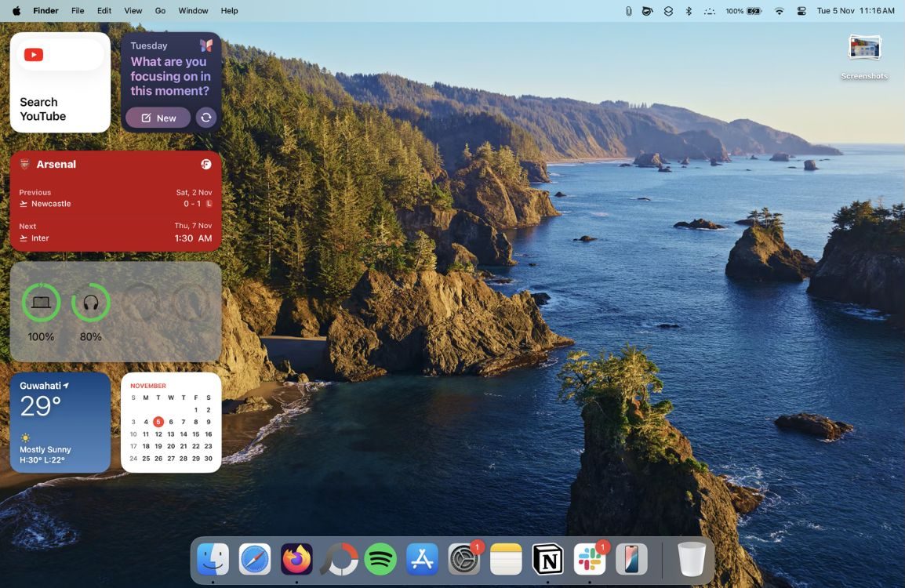This screenshot has width=905, height=588.
Task: Open Spotify from the Dock
Action: [380, 559]
